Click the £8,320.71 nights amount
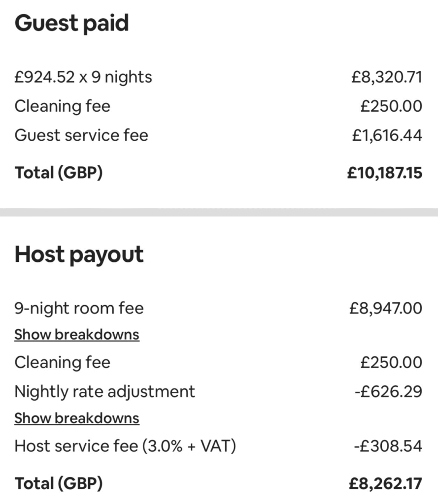Viewport: 438px width, 504px height. click(386, 77)
